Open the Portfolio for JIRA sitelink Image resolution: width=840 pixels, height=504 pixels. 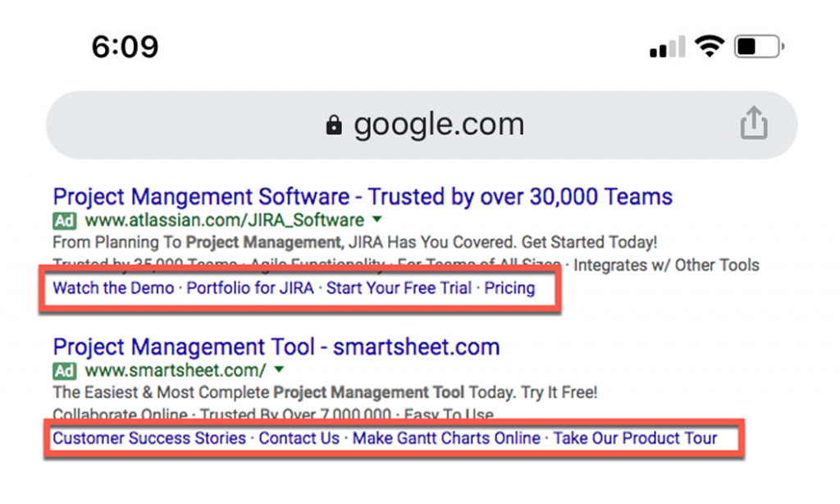[x=250, y=288]
